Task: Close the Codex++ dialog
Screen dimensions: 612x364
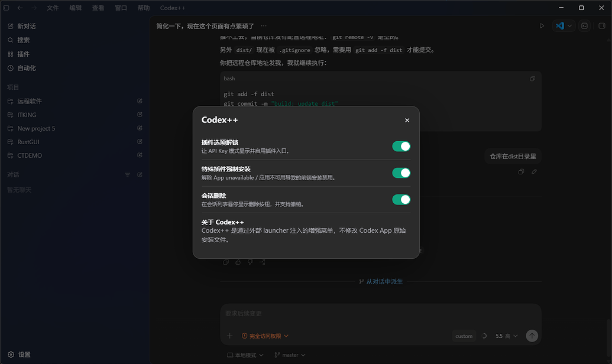Action: (407, 120)
